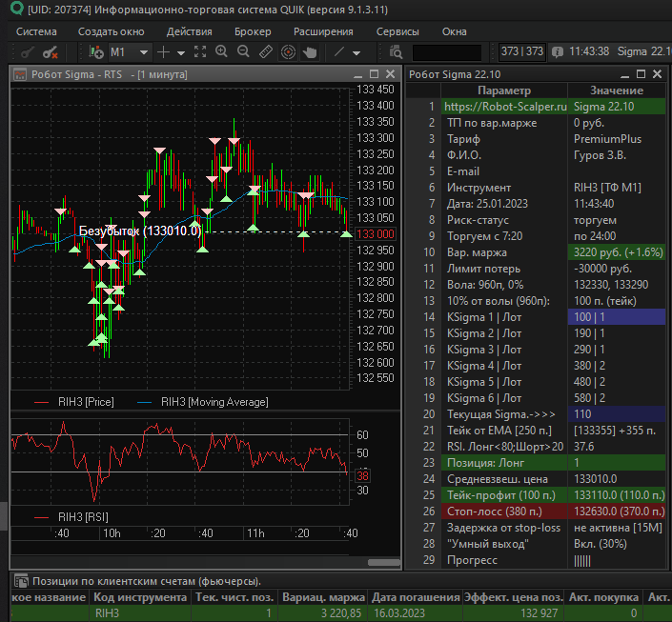The width and height of the screenshot is (672, 622).
Task: Open the Система menu
Action: [36, 31]
